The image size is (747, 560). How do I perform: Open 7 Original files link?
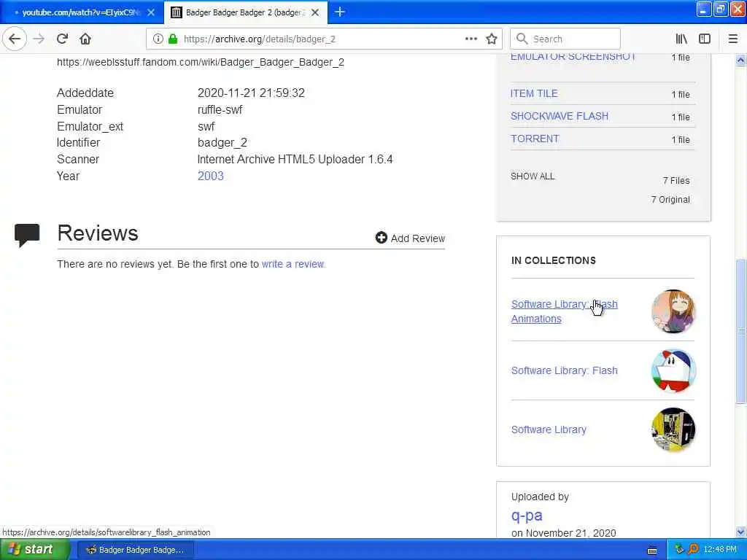(670, 200)
